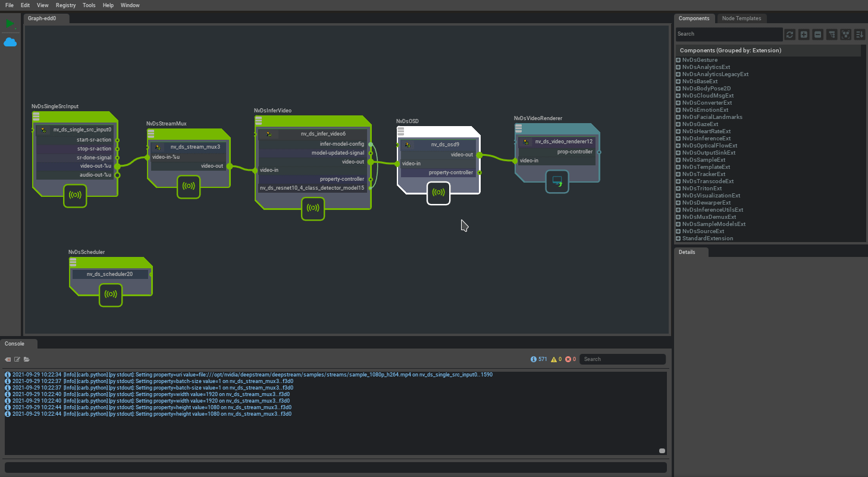
Task: Expand the NvDsGesture component group
Action: pyautogui.click(x=678, y=60)
